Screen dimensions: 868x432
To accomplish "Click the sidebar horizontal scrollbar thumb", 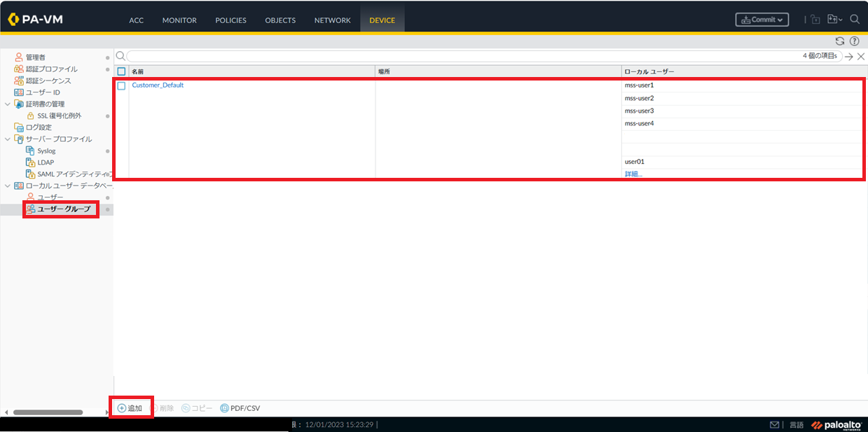I will point(48,412).
